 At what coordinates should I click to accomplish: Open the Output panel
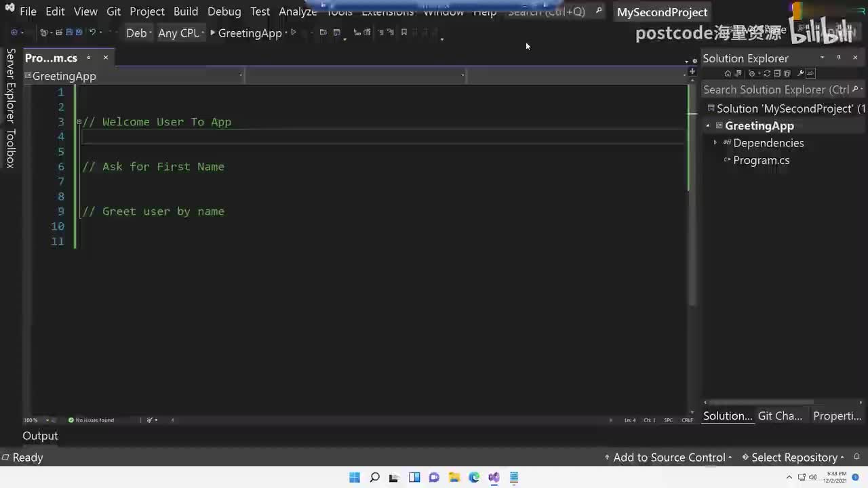click(x=41, y=436)
